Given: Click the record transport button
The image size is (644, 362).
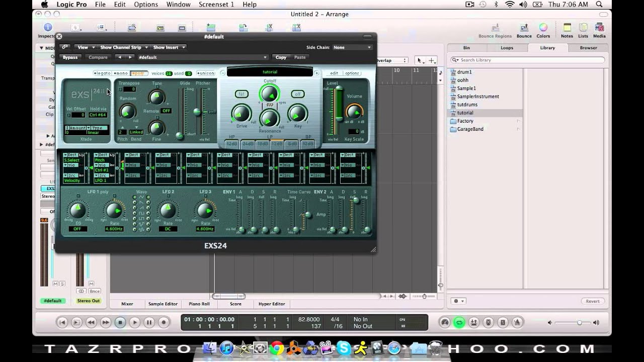Looking at the screenshot, I should pos(164,323).
